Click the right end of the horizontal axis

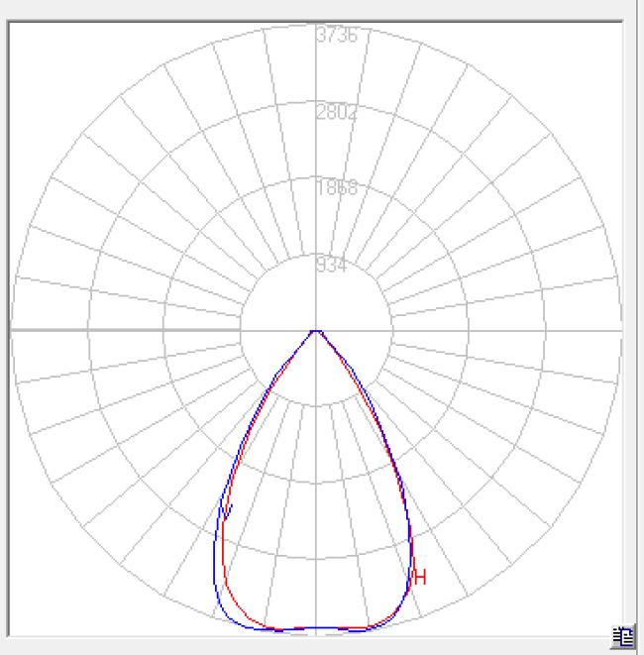click(x=616, y=329)
